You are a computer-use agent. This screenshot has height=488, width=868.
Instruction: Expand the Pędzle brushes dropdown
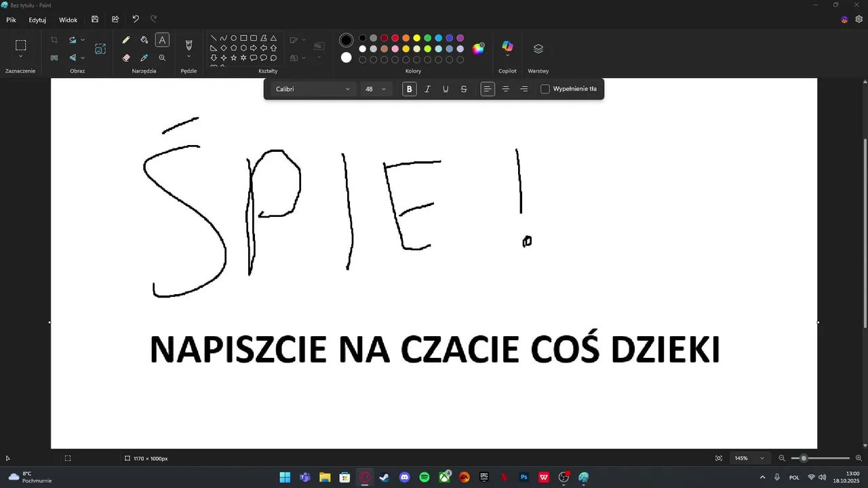(189, 56)
